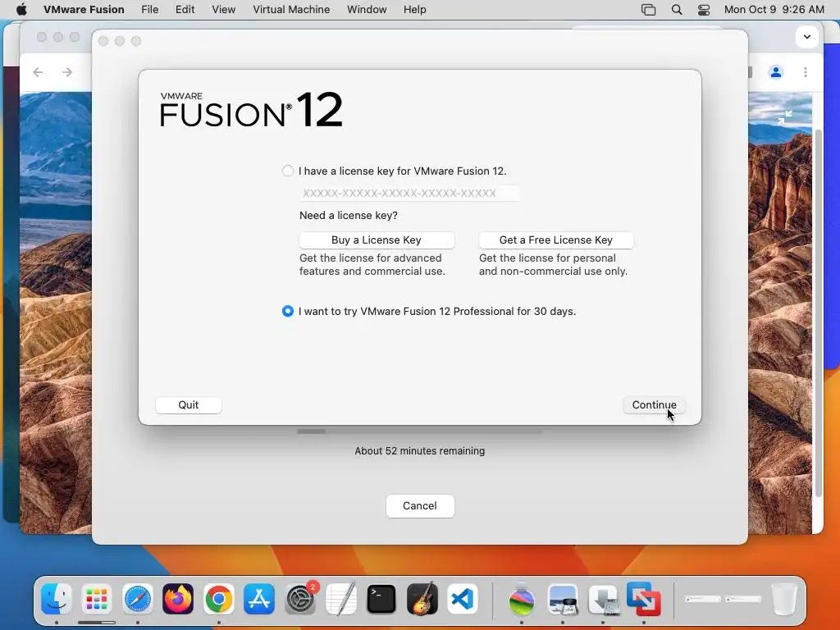The width and height of the screenshot is (840, 630).
Task: Open the Help menu
Action: 414,9
